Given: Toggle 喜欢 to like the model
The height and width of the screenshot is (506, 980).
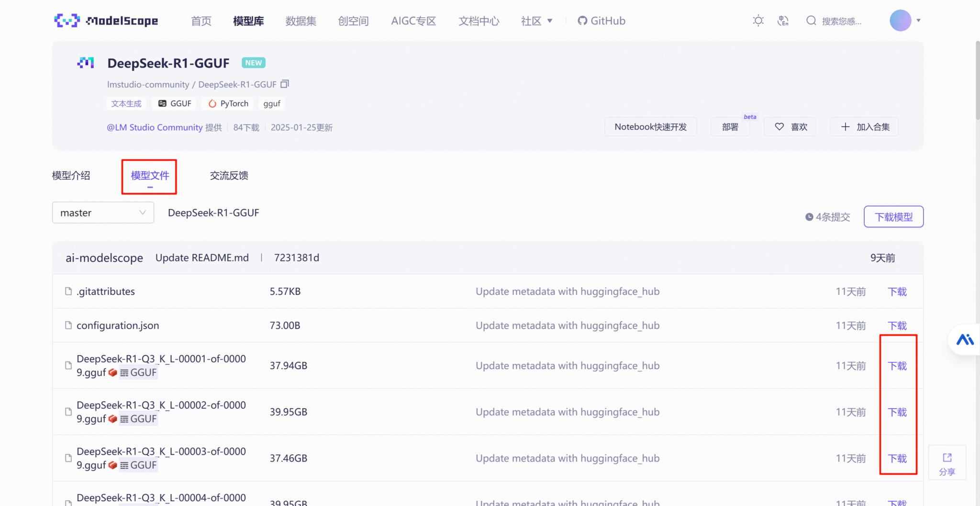Looking at the screenshot, I should coord(790,126).
